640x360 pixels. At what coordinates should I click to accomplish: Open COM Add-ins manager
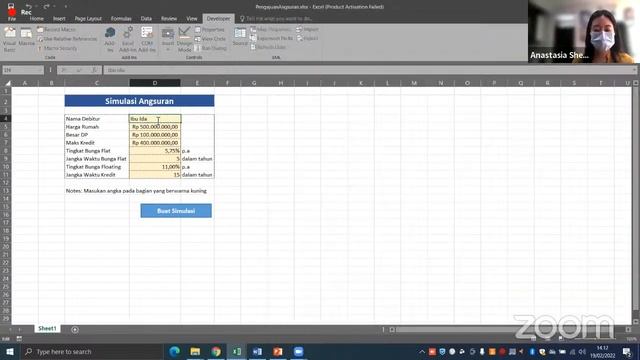point(147,39)
